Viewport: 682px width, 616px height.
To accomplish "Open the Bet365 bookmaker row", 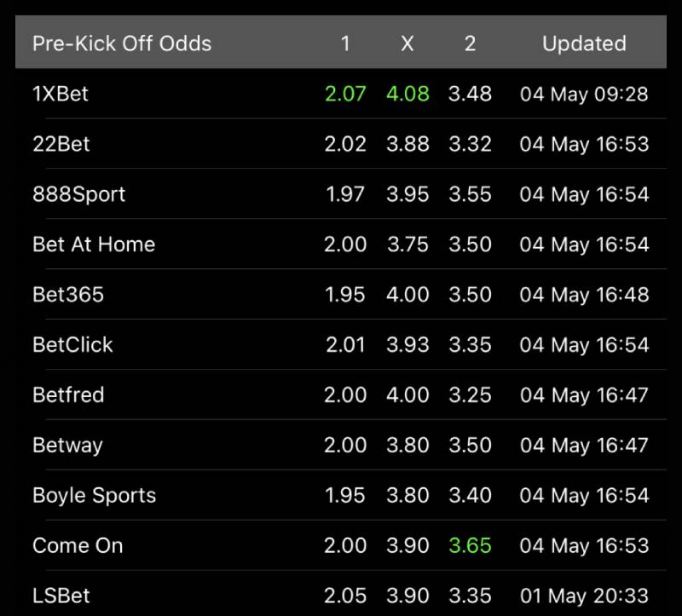I will 341,294.
